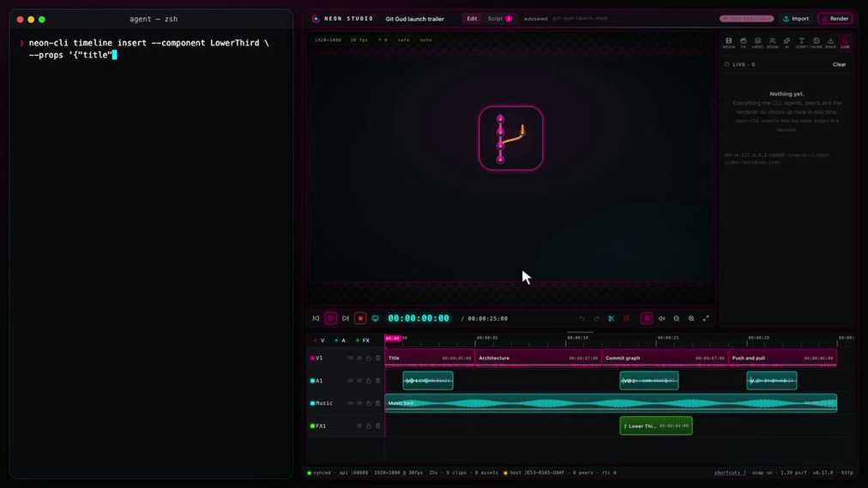The height and width of the screenshot is (488, 868).
Task: Redo the edit in transport bar
Action: tap(596, 319)
